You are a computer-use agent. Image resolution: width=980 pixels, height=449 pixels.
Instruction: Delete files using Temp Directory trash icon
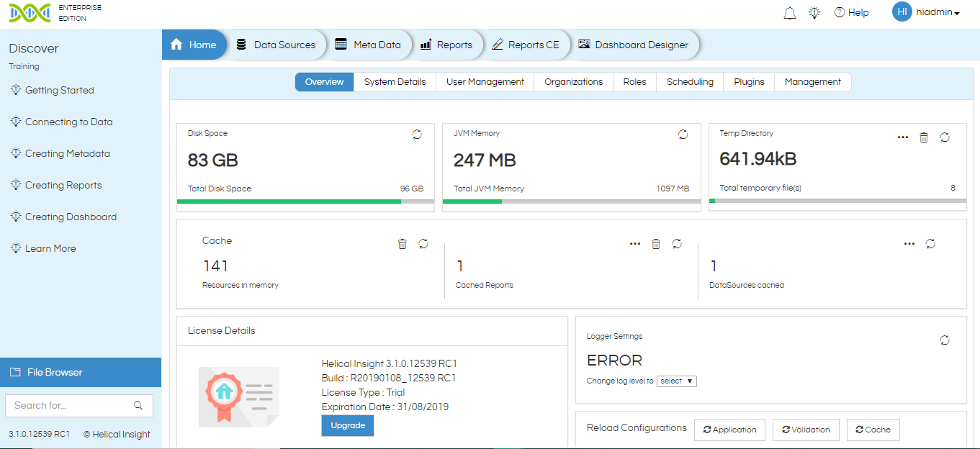924,137
